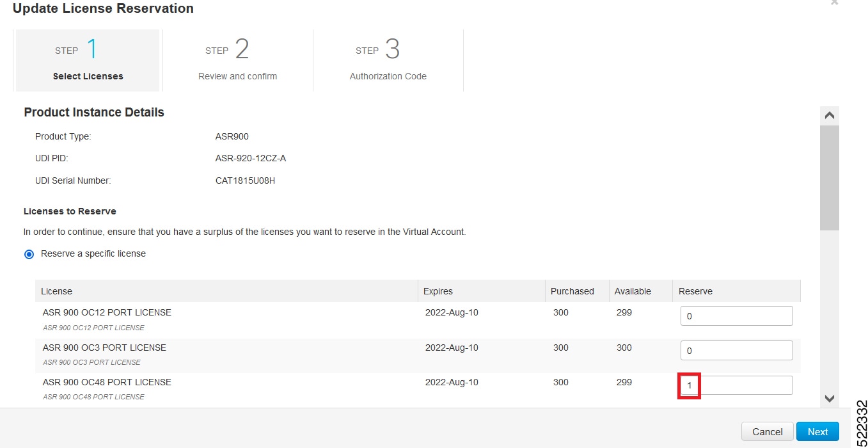Select the Reserve a specific license option
This screenshot has width=868, height=448.
(29, 254)
